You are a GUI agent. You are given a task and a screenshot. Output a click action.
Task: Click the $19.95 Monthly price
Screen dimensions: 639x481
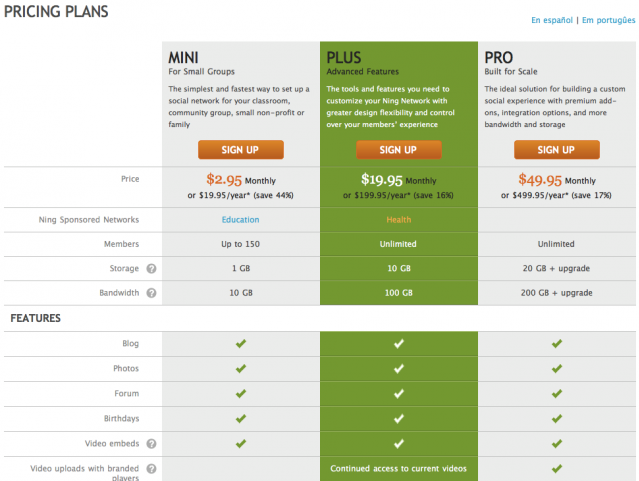click(x=399, y=180)
